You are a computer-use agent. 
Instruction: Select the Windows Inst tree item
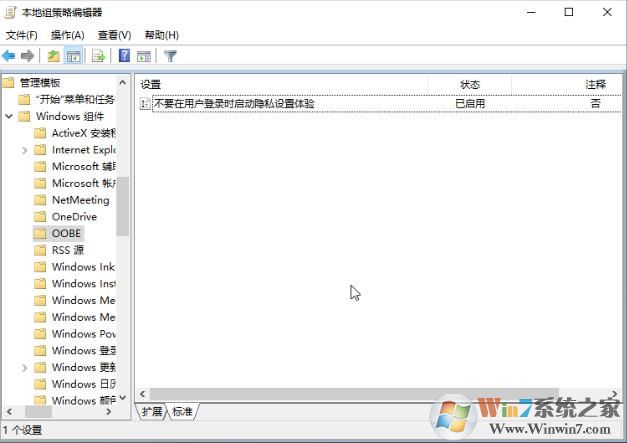click(84, 283)
